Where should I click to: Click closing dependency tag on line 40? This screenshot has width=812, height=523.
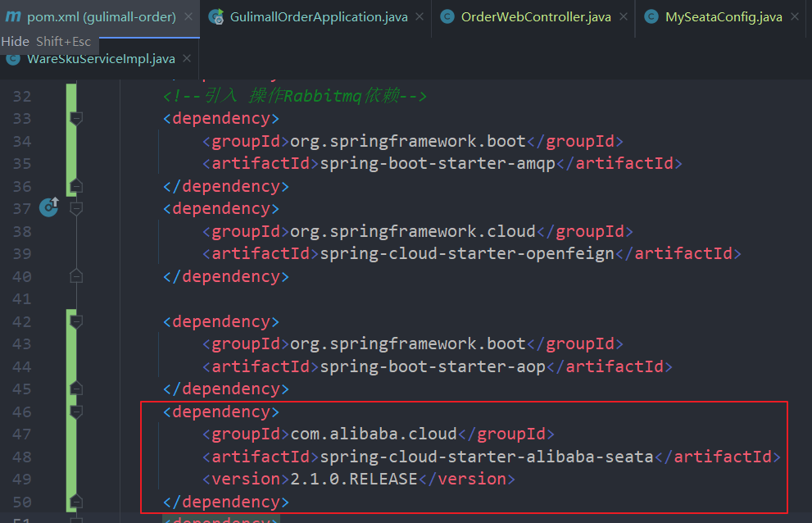coord(226,276)
